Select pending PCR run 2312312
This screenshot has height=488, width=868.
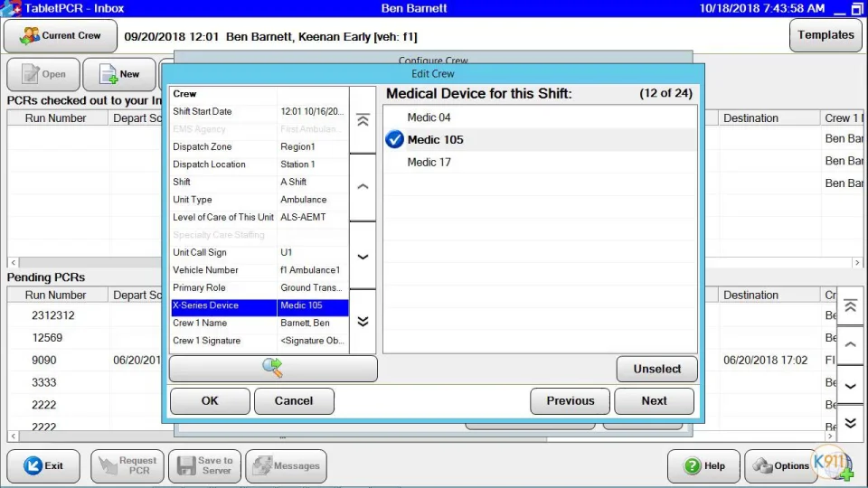point(53,315)
